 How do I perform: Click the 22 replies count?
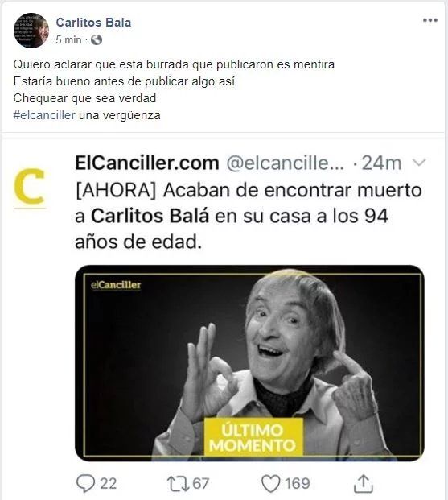click(x=109, y=483)
